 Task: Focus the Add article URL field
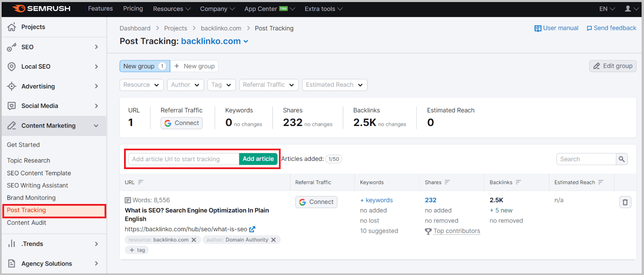pos(184,159)
